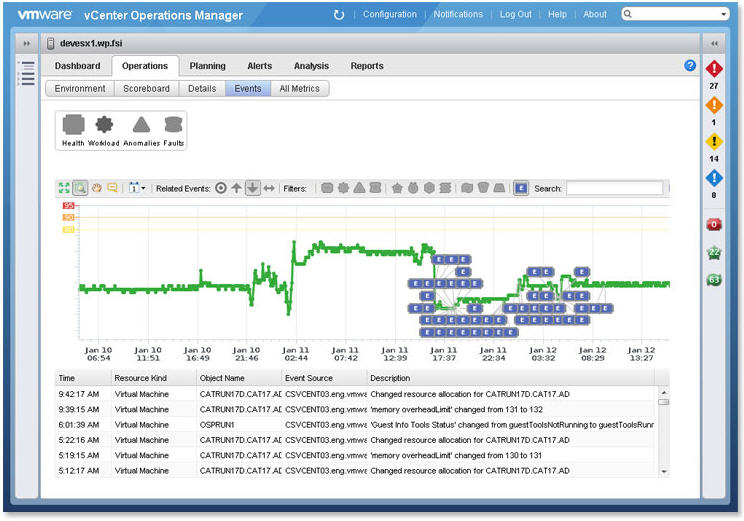Viewport: 744px width, 521px height.
Task: Select the hand pan tool
Action: coord(97,188)
